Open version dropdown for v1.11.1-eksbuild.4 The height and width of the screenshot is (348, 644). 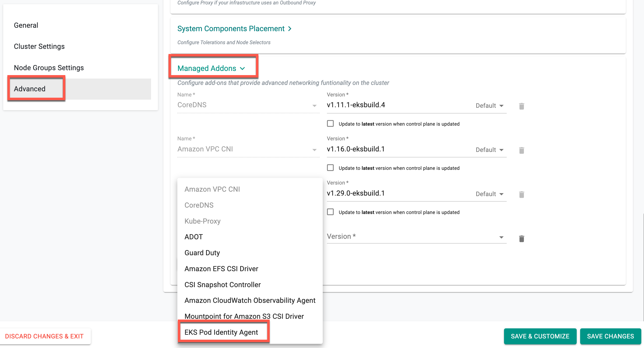coord(490,106)
